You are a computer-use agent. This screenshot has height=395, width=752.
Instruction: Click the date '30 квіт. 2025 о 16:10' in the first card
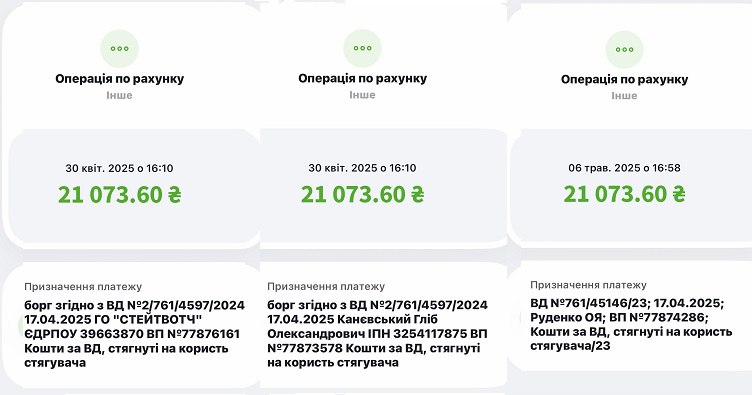pos(119,168)
